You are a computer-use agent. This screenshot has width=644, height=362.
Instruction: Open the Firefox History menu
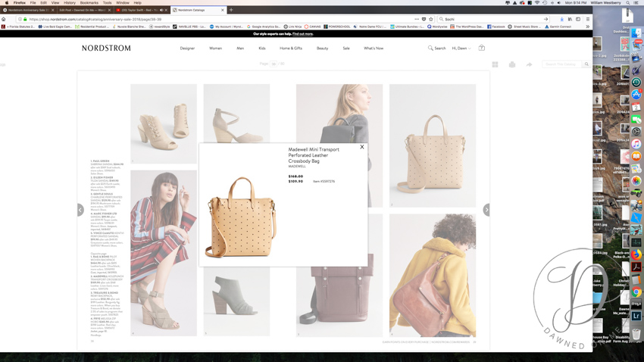(70, 2)
